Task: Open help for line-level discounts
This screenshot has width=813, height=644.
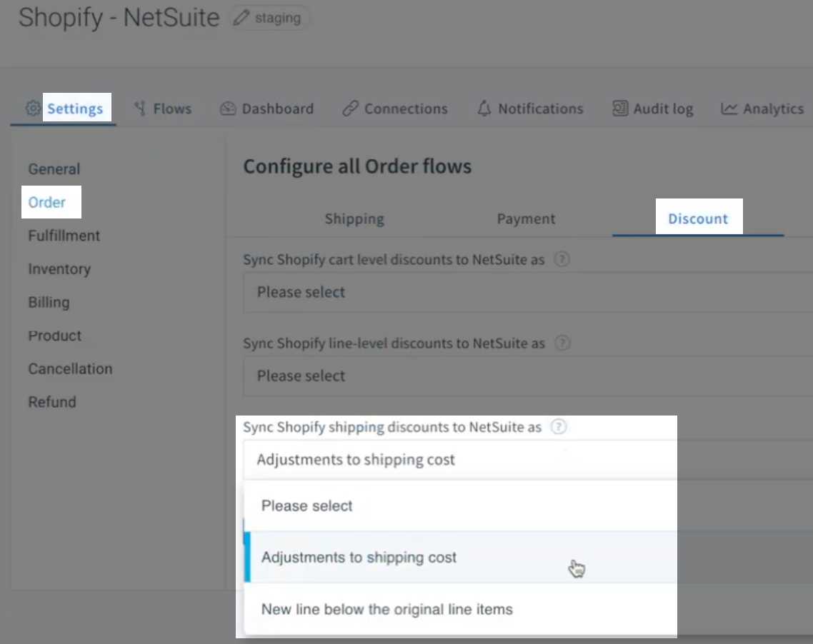Action: (x=562, y=343)
